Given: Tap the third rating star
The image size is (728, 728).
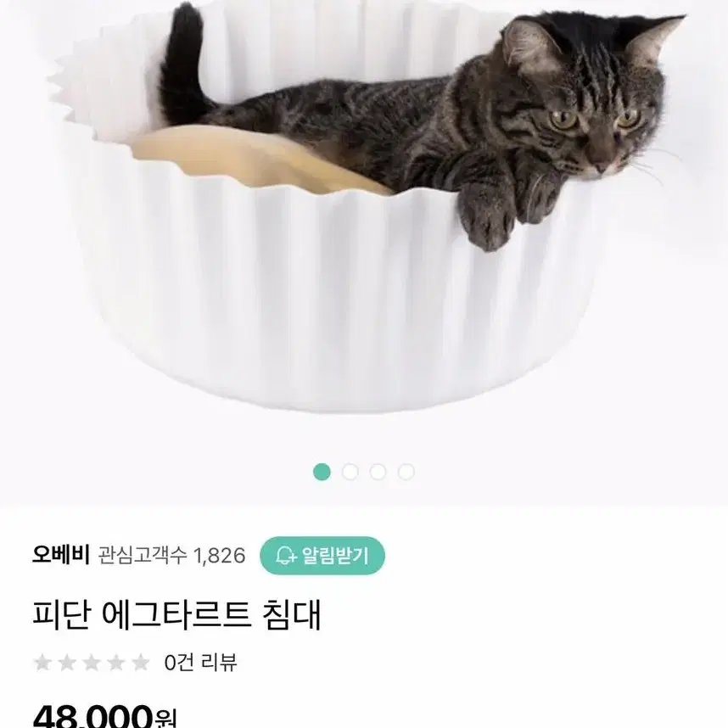Looking at the screenshot, I should coord(92,663).
